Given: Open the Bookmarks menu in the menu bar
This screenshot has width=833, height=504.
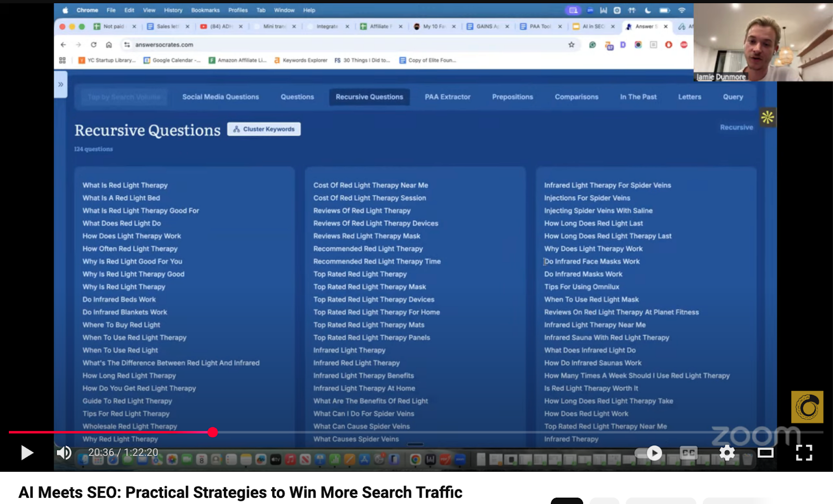Looking at the screenshot, I should [205, 10].
